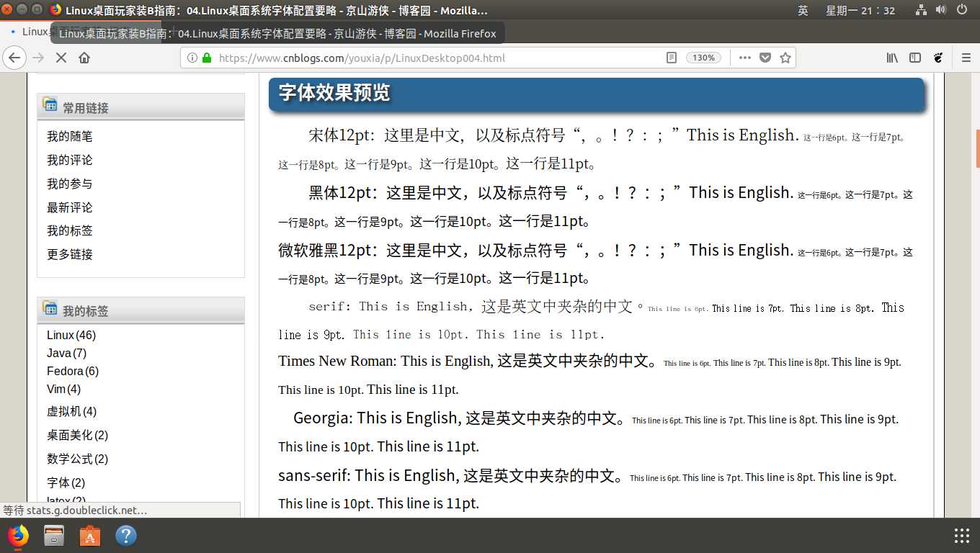Open the Library bookmarks and history menu
980x553 pixels.
pyautogui.click(x=892, y=58)
